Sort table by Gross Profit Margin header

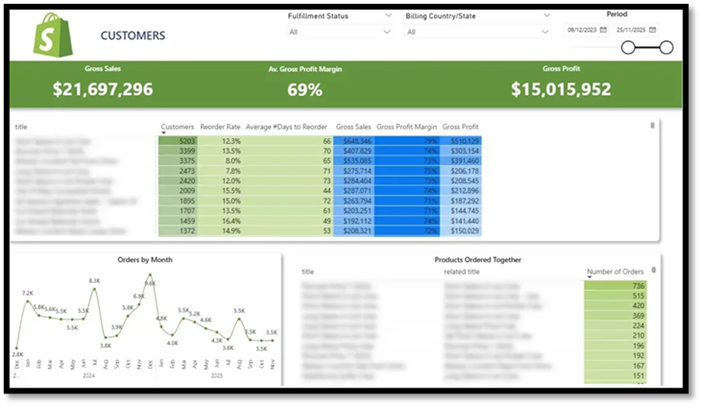(406, 127)
